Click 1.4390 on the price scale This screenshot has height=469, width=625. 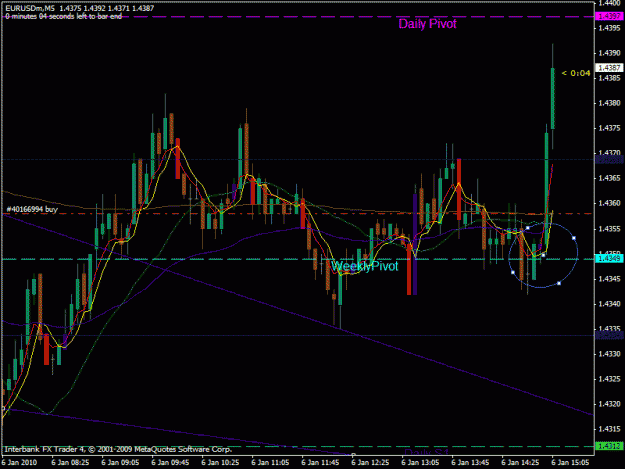(609, 53)
